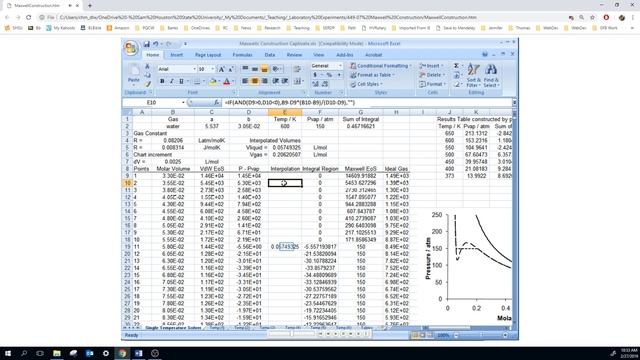Click the AutoSum sigma icon
Viewport: 640px width, 360px height.
[x=457, y=66]
